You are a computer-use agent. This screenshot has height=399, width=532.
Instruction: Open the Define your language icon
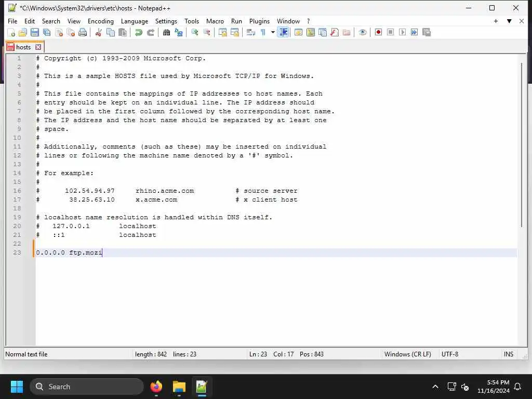298,33
